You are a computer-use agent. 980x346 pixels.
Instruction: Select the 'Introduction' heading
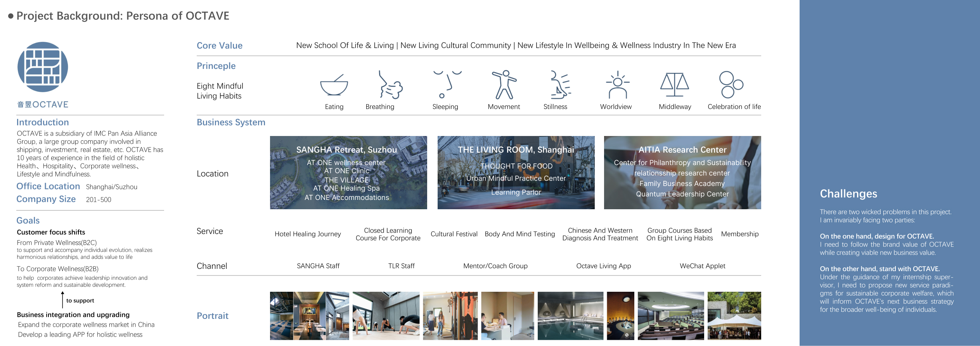pos(43,122)
